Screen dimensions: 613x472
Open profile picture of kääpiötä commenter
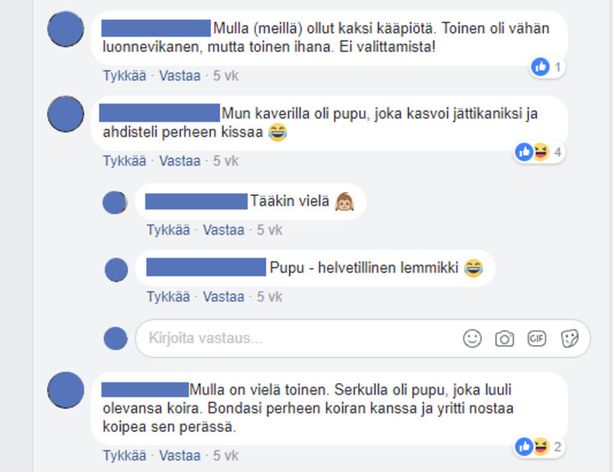[x=66, y=29]
